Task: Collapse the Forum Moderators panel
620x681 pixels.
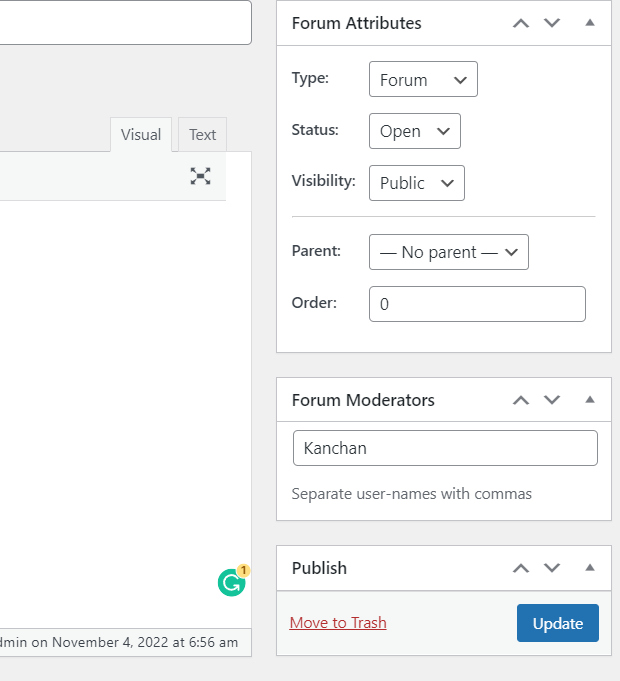Action: point(590,400)
